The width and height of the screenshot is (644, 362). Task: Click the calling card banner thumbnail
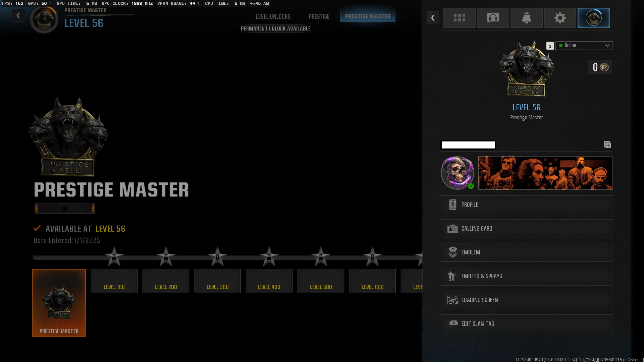coord(545,173)
